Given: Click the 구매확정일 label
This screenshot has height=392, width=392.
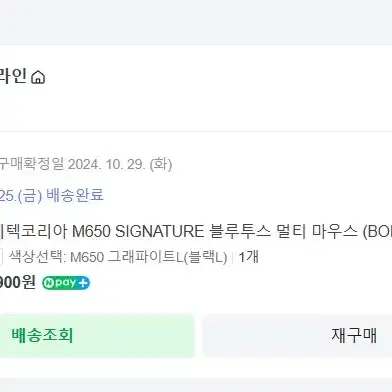Looking at the screenshot, I should pyautogui.click(x=32, y=164).
